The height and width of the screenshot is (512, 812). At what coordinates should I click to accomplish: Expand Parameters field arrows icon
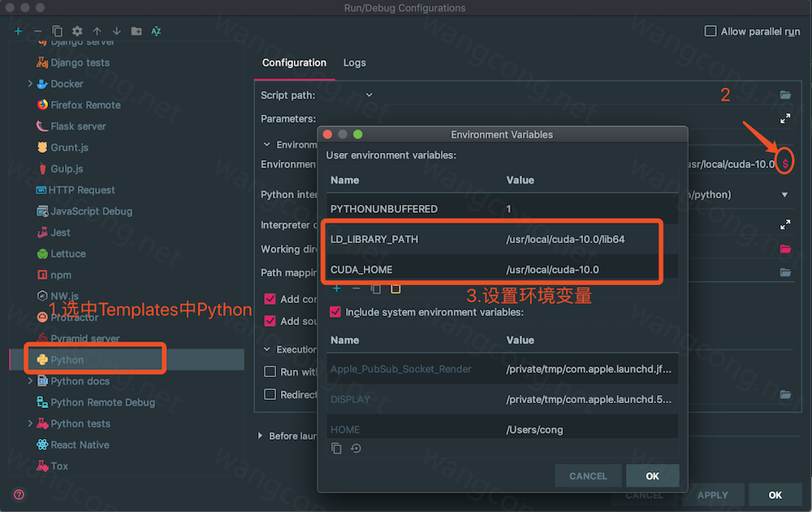click(785, 119)
